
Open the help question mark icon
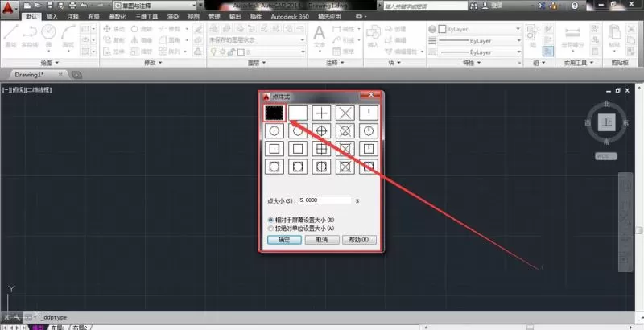[574, 6]
